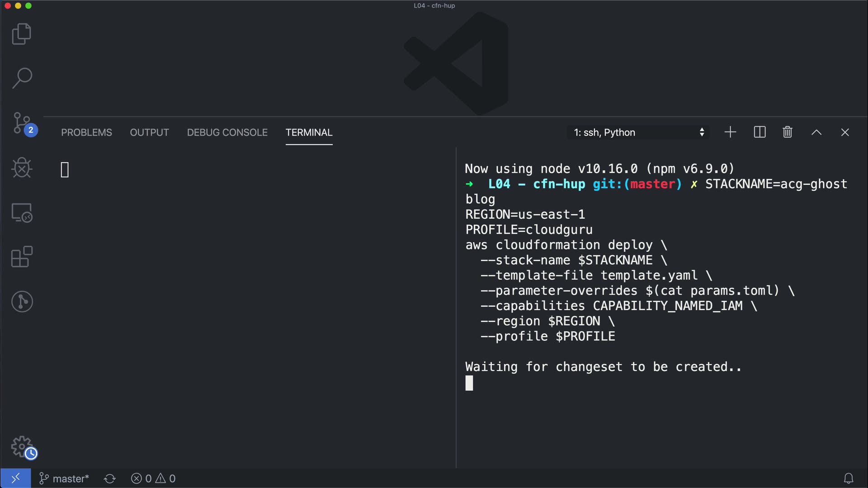This screenshot has height=488, width=868.
Task: Switch to the master branch picker
Action: (x=64, y=479)
